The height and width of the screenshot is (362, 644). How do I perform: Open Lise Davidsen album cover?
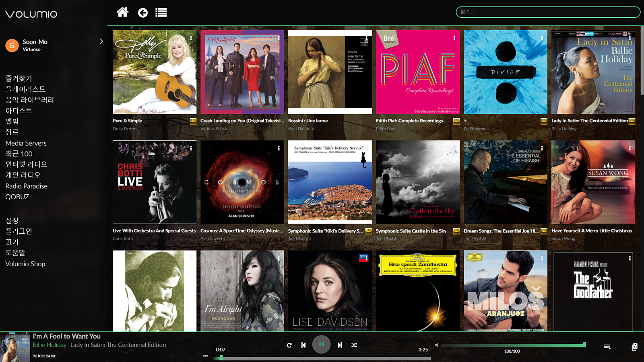coord(330,291)
